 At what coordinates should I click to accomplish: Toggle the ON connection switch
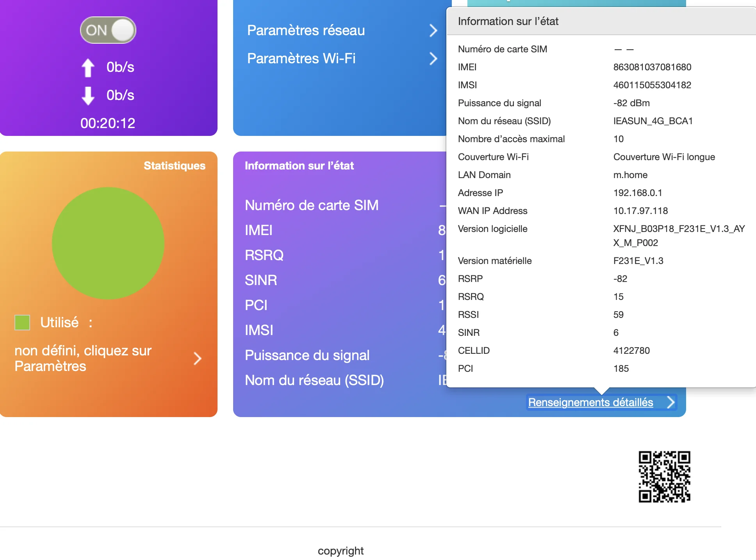[x=108, y=30]
